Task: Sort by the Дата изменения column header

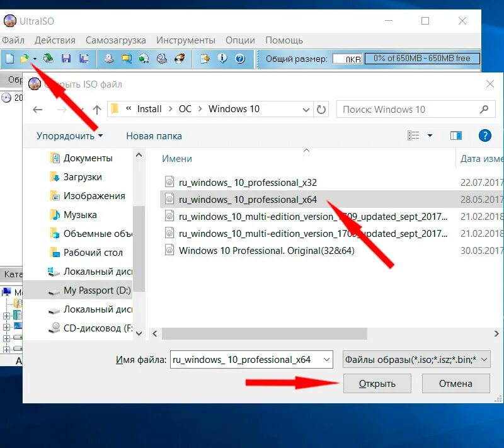Action: pyautogui.click(x=481, y=159)
